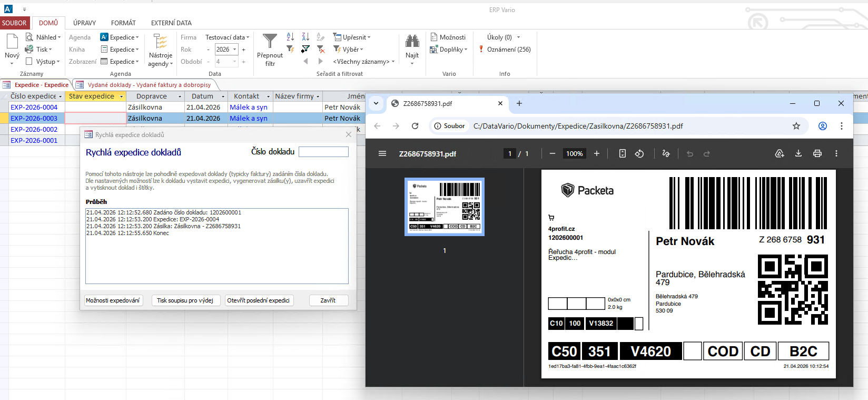Open Stav expedice column filter arrow
This screenshot has height=400, width=868.
click(121, 96)
